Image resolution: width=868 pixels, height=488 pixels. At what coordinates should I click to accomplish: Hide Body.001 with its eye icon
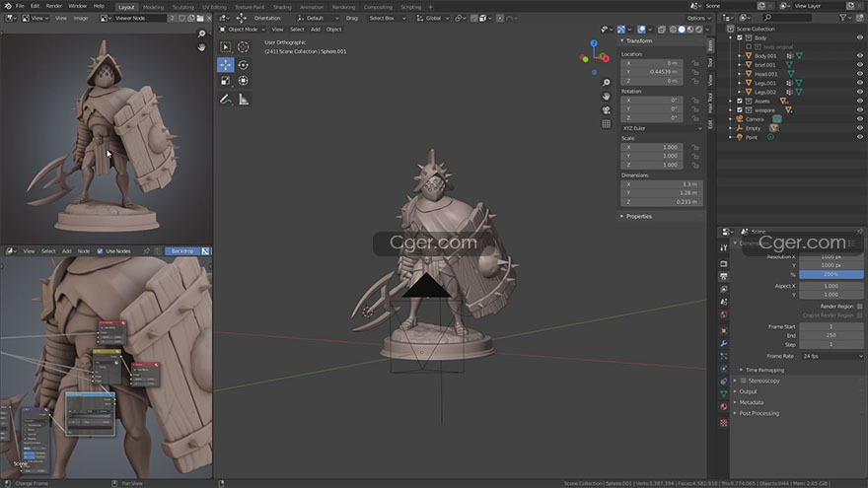(x=860, y=56)
